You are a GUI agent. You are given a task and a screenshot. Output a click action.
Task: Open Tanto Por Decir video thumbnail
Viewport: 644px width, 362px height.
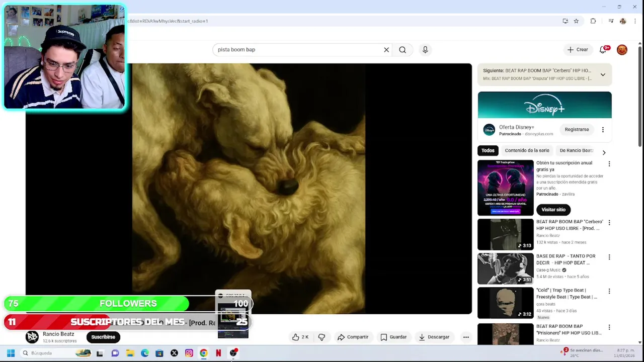pyautogui.click(x=505, y=268)
